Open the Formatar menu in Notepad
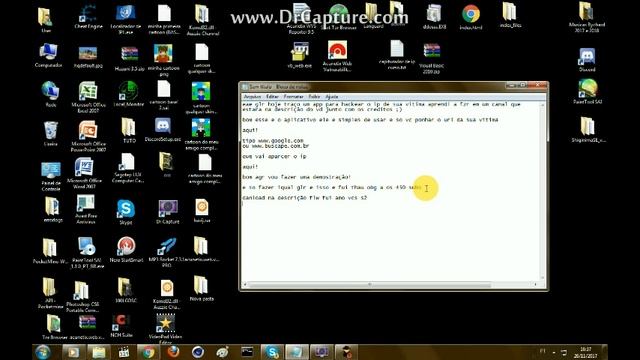Image resolution: width=640 pixels, height=360 pixels. pyautogui.click(x=293, y=97)
